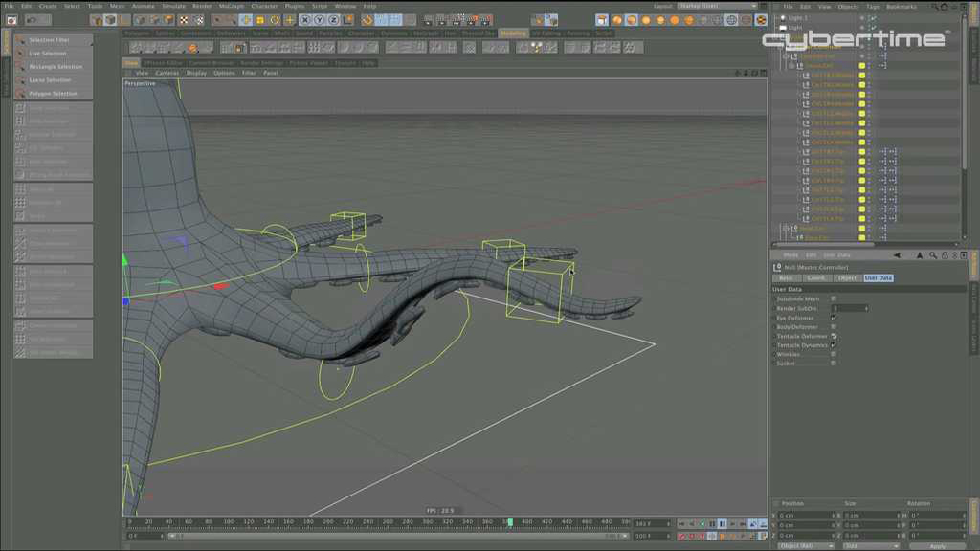Image resolution: width=980 pixels, height=551 pixels.
Task: Open the Size mode dropdown
Action: pyautogui.click(x=869, y=546)
